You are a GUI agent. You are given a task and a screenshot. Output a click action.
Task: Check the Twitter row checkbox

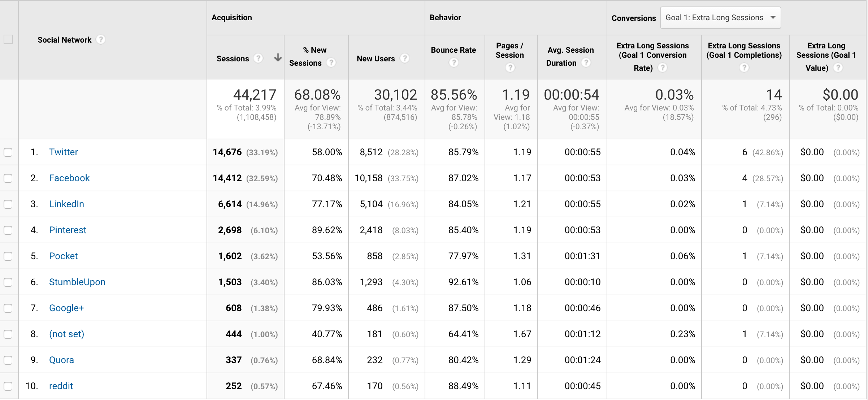point(8,152)
